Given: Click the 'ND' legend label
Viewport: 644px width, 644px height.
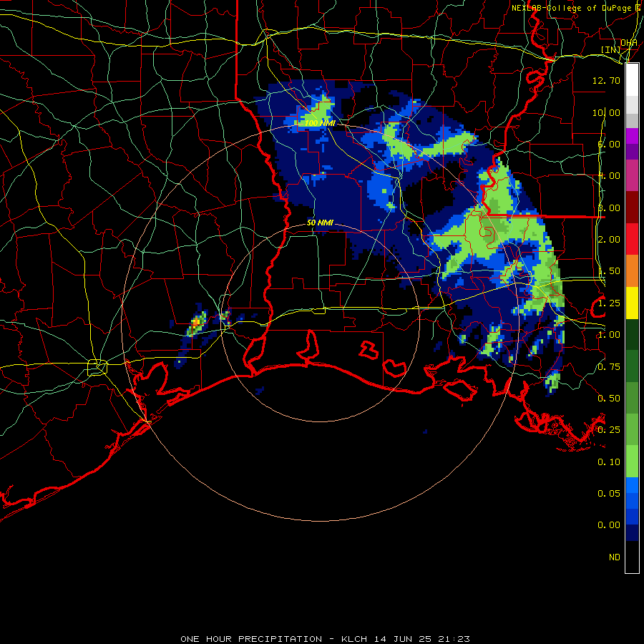Looking at the screenshot, I should [x=615, y=557].
